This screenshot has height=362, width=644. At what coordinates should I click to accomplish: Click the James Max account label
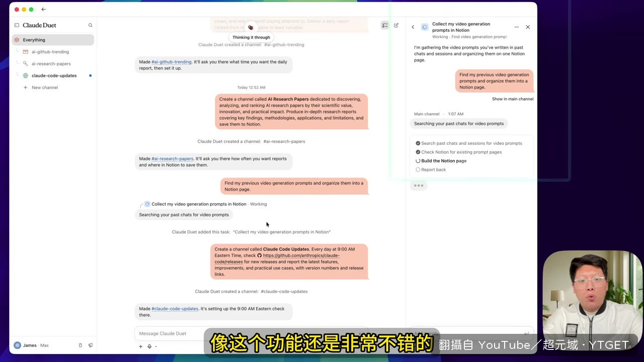(x=36, y=345)
